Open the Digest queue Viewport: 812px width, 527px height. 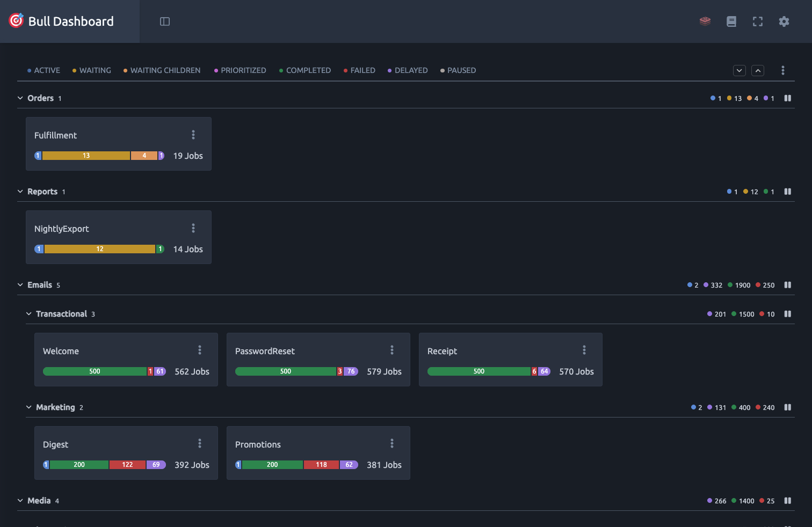coord(55,444)
